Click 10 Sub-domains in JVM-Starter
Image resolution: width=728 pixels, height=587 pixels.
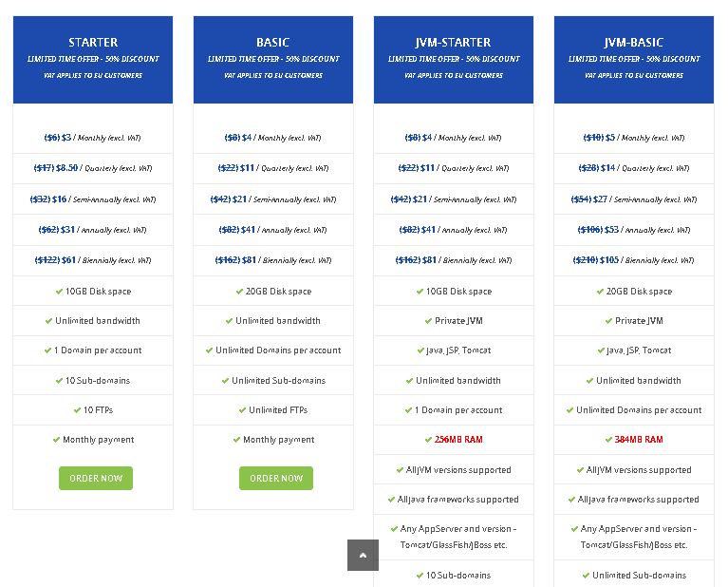[458, 576]
